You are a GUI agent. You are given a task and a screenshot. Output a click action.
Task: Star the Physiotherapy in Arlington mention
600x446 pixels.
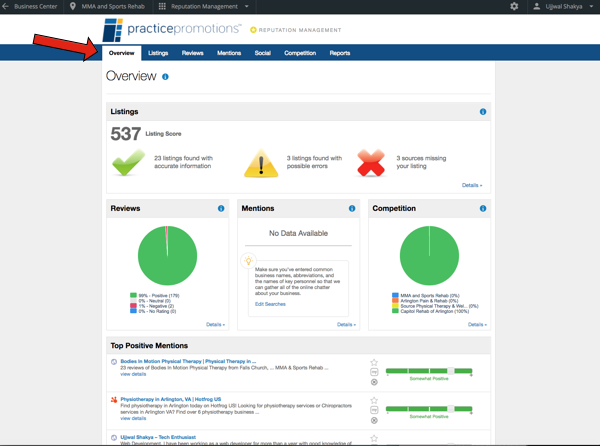(374, 400)
